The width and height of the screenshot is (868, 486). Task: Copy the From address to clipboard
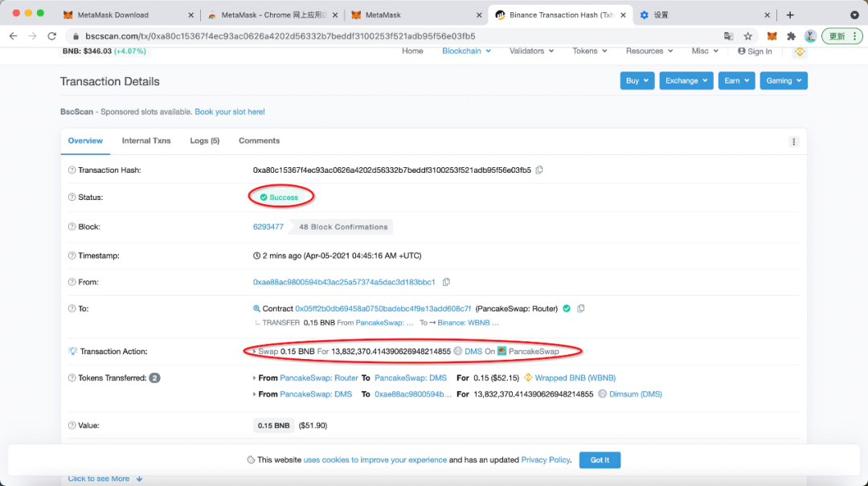click(446, 282)
